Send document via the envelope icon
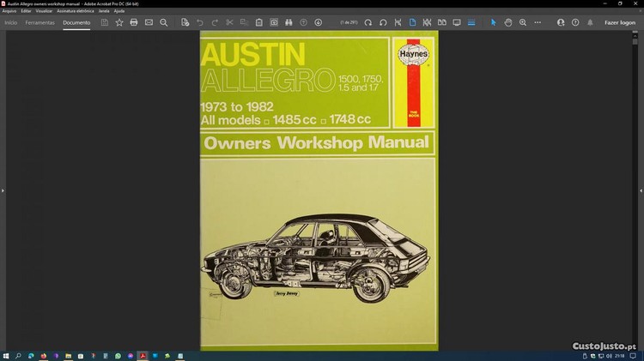This screenshot has width=644, height=361. point(149,22)
